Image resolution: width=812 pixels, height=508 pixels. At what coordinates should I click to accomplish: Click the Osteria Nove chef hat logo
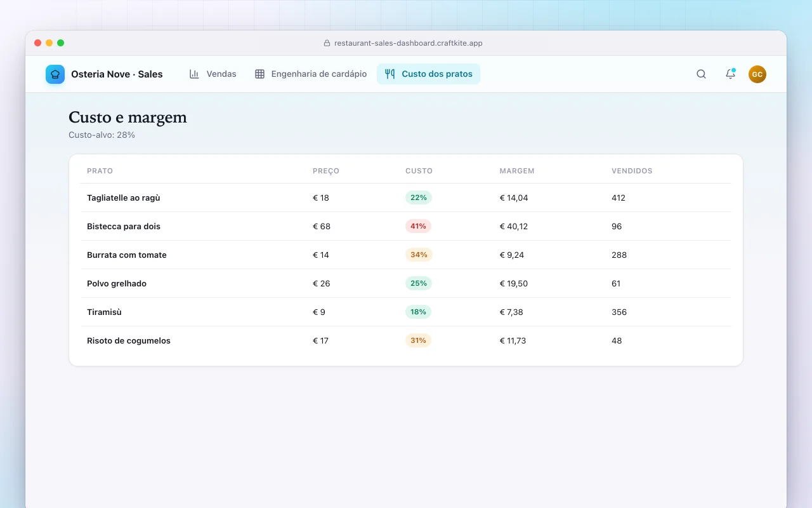[55, 74]
